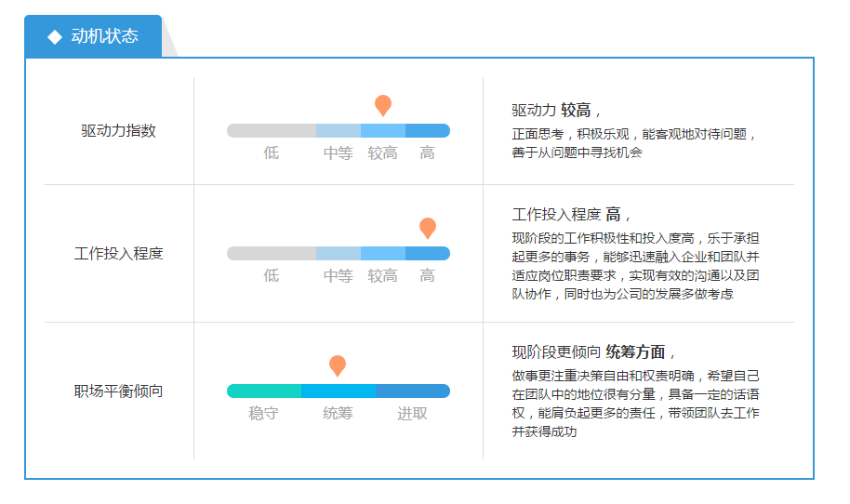Click the orange pin above the 职场平衡倾向 bar
This screenshot has width=850, height=504.
pyautogui.click(x=338, y=365)
